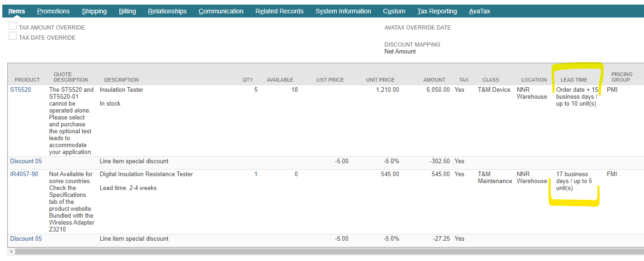The width and height of the screenshot is (644, 261).
Task: Switch to the Items tab
Action: [x=17, y=11]
